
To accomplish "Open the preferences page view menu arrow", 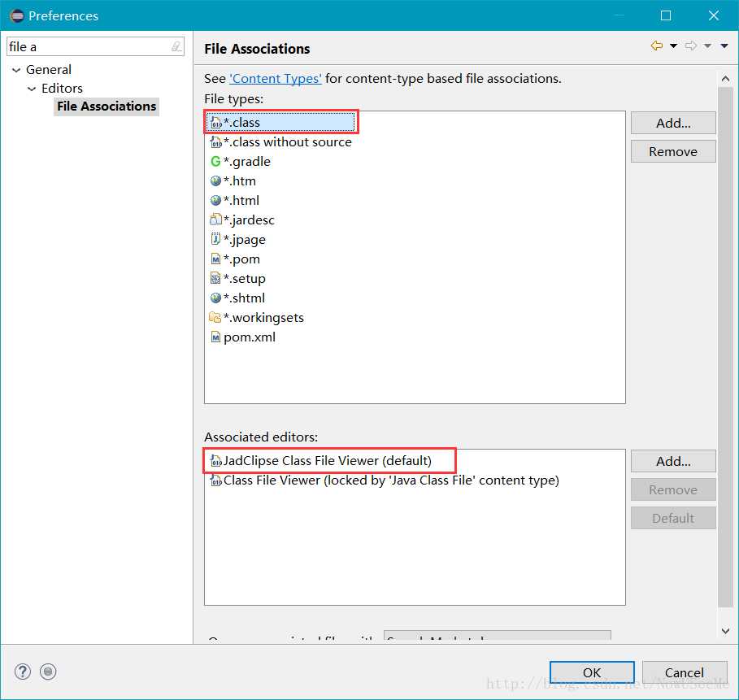I will [x=724, y=46].
